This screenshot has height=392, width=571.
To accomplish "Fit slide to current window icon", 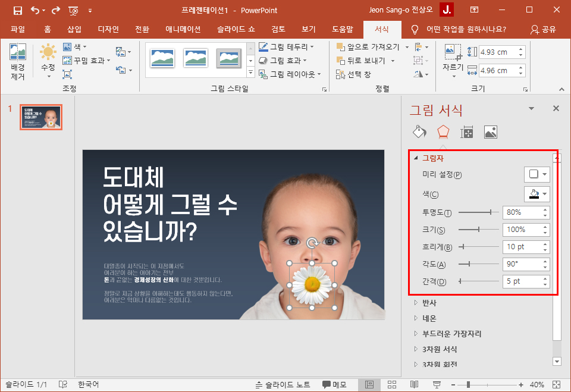I will (557, 384).
